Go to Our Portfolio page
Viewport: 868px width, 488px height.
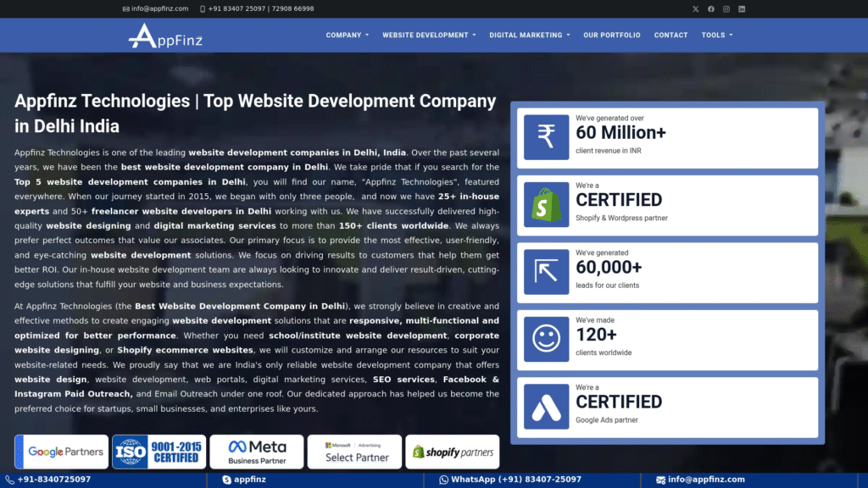pyautogui.click(x=612, y=35)
